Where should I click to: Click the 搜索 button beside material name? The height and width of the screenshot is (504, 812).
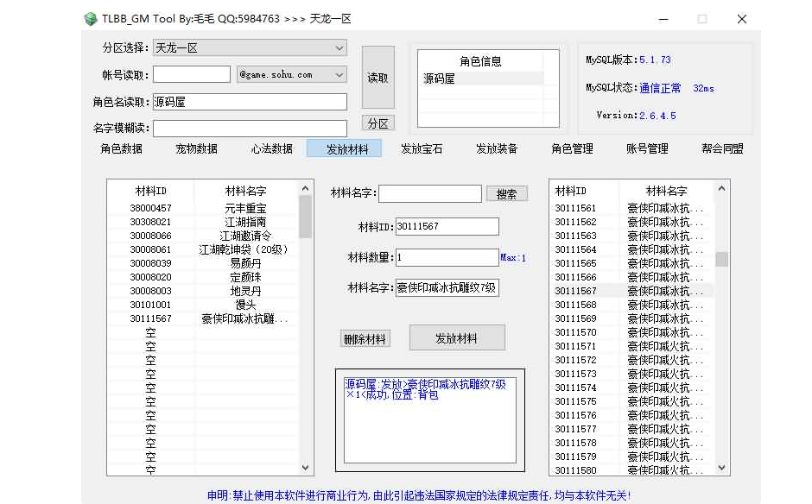tap(506, 194)
